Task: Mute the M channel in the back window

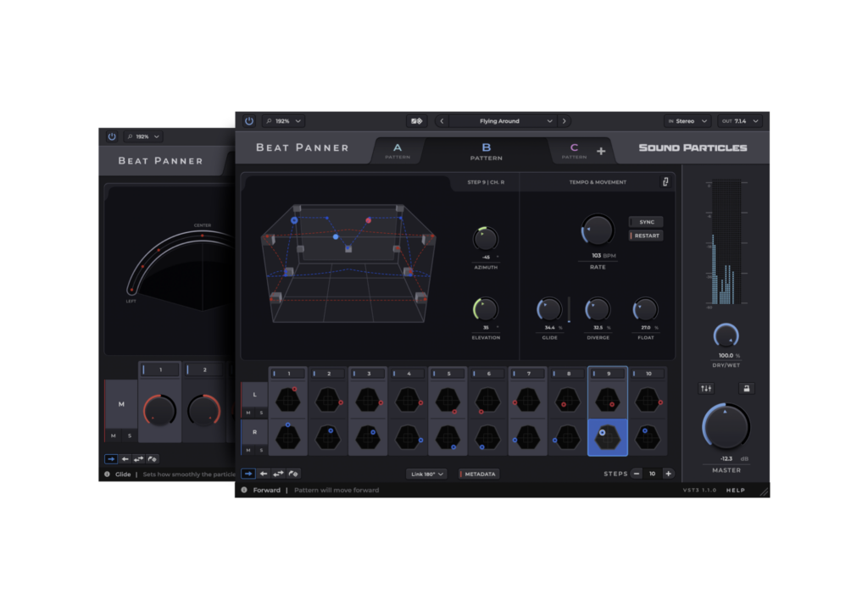Action: pyautogui.click(x=114, y=435)
